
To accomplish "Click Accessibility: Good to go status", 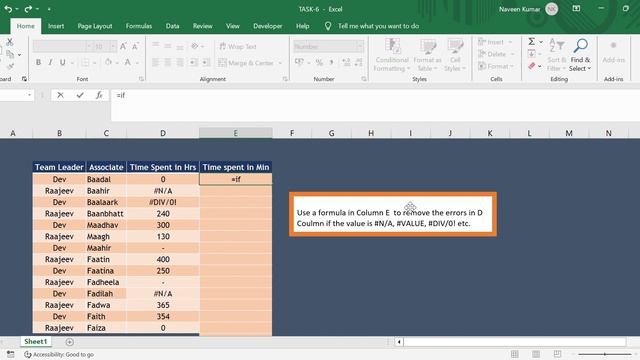I will (59, 355).
